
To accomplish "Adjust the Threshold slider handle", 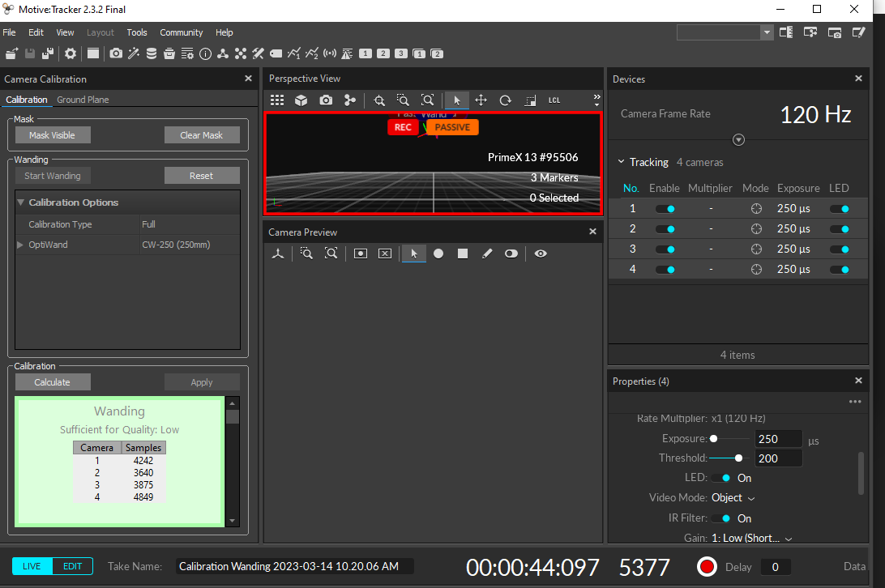I will coord(738,458).
